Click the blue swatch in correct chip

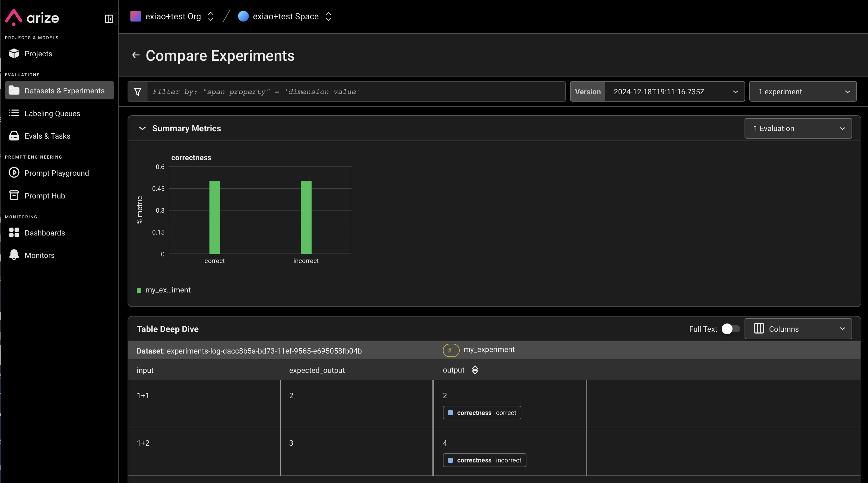(x=450, y=413)
